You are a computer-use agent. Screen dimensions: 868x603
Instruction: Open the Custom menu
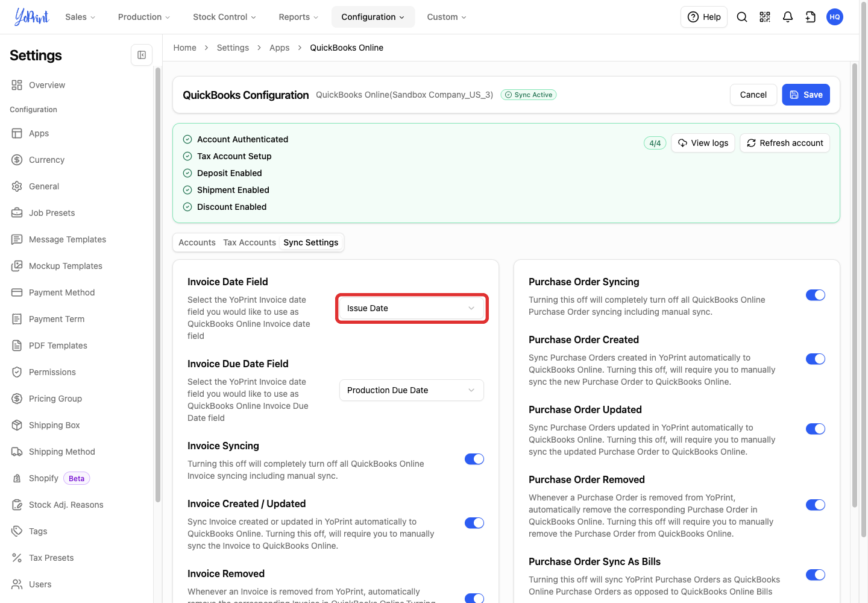click(447, 17)
